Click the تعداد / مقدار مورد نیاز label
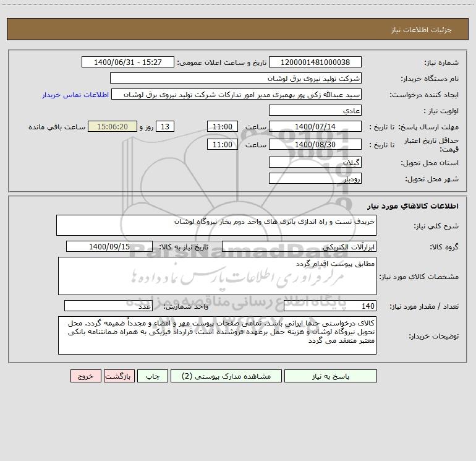 pos(424,307)
